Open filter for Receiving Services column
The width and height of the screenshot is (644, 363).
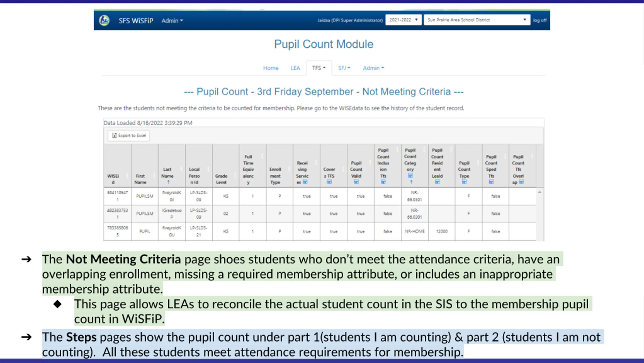(x=305, y=182)
